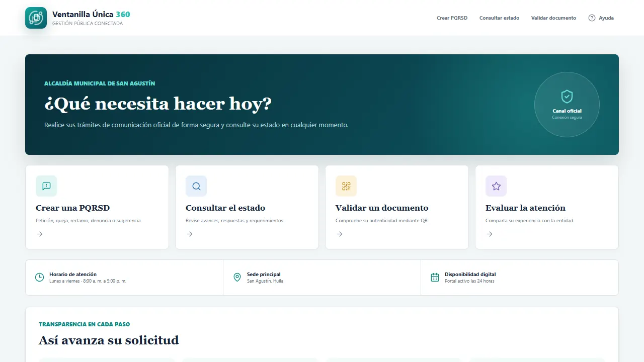644x362 pixels.
Task: Click the 'Horario de atención' label
Action: coord(73,275)
